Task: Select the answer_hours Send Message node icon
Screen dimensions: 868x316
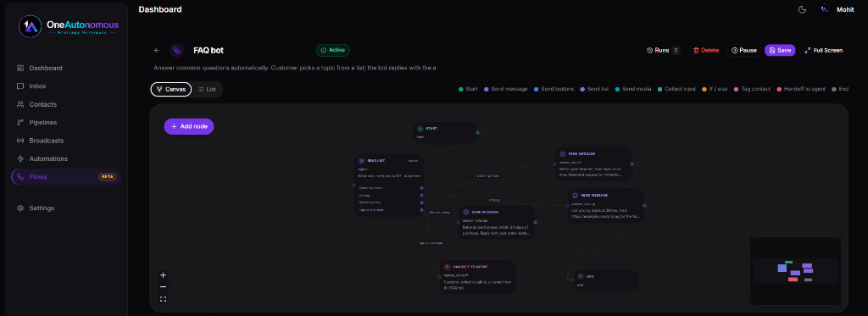Action: pyautogui.click(x=563, y=154)
